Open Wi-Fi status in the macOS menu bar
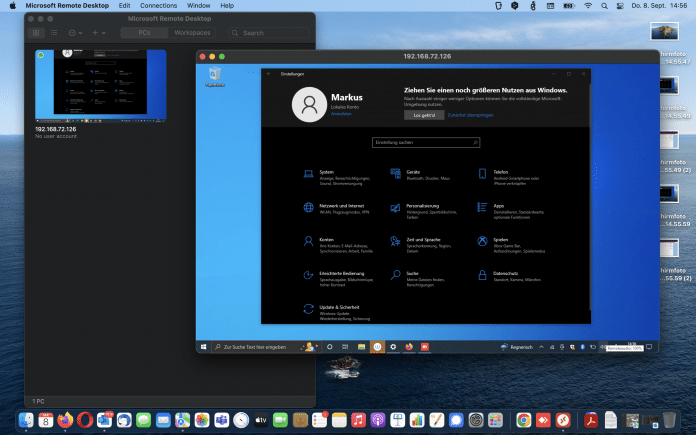 point(588,6)
